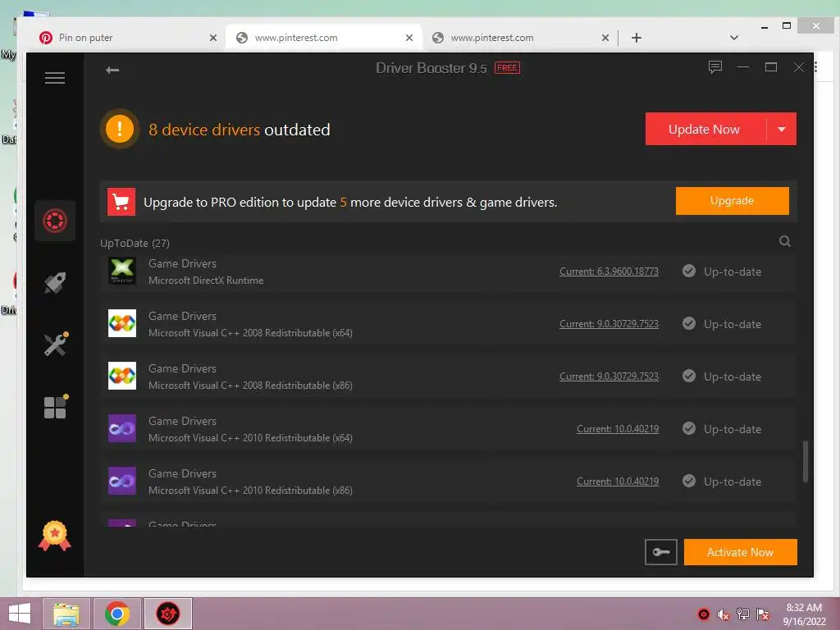The height and width of the screenshot is (630, 840).
Task: Click the Up-to-date checkmark for 2008 (x64)
Action: pos(689,323)
